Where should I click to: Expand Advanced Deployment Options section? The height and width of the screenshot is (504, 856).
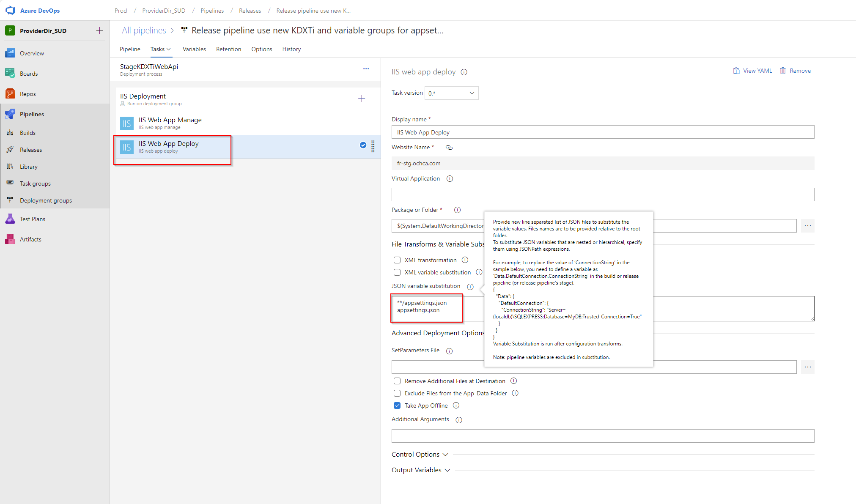point(439,333)
